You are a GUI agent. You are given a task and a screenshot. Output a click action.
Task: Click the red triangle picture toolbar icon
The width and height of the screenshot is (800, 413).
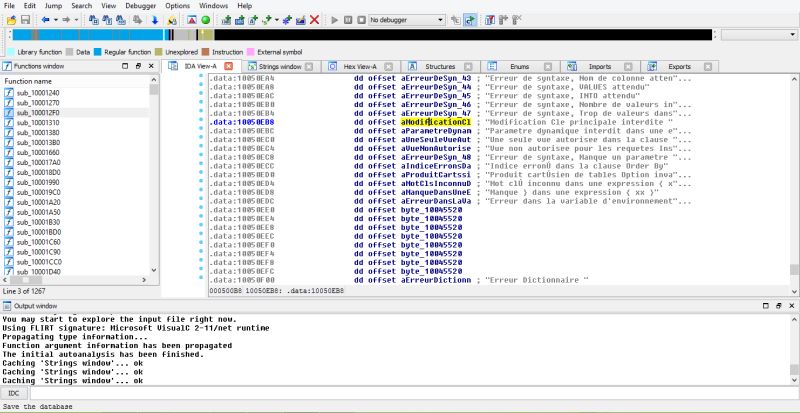click(x=192, y=20)
